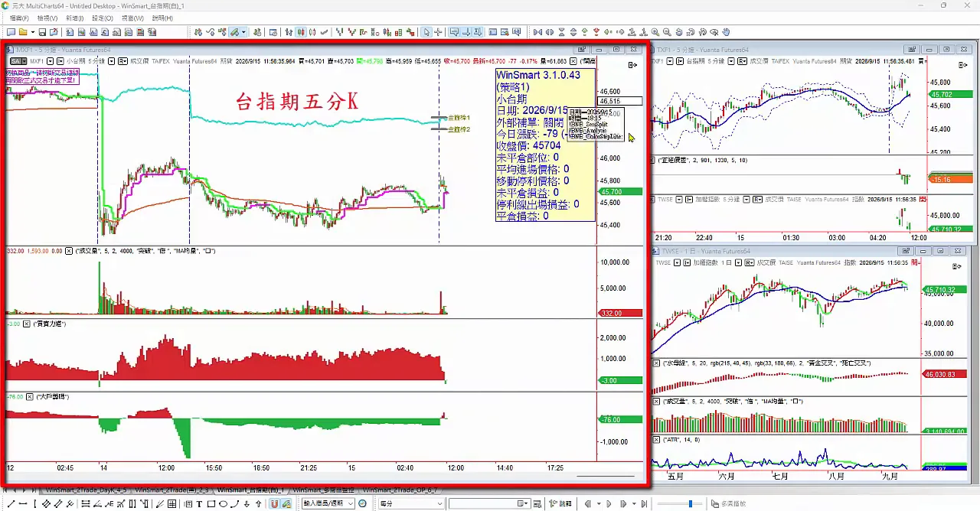This screenshot has height=511, width=980.
Task: Close the 成交量 study in TWSE daily chart
Action: 656,401
